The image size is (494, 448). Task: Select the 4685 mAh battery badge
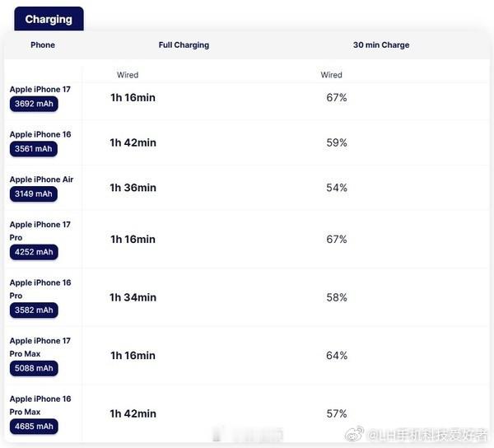[34, 427]
